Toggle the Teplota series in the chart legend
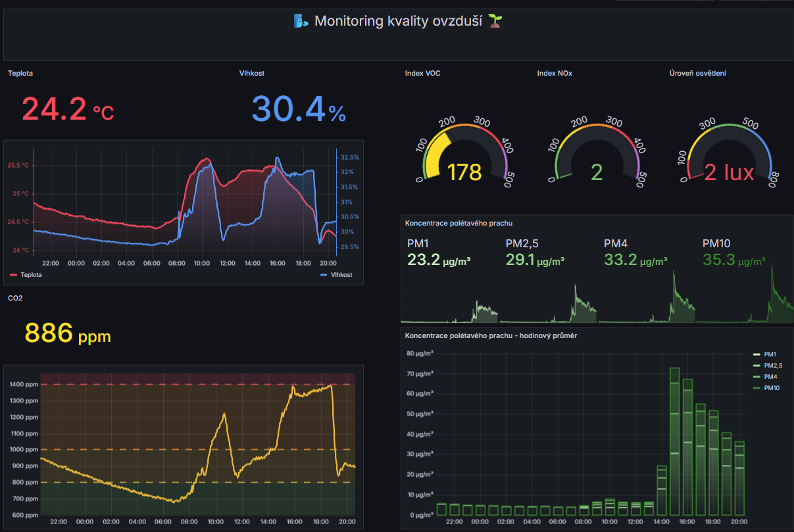Screen dimensions: 794x532 coord(26,275)
